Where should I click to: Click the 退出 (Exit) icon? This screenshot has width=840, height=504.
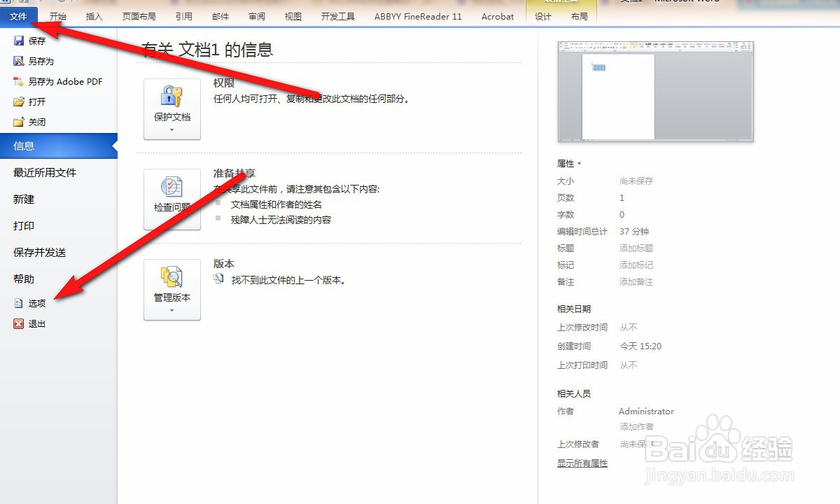(20, 323)
